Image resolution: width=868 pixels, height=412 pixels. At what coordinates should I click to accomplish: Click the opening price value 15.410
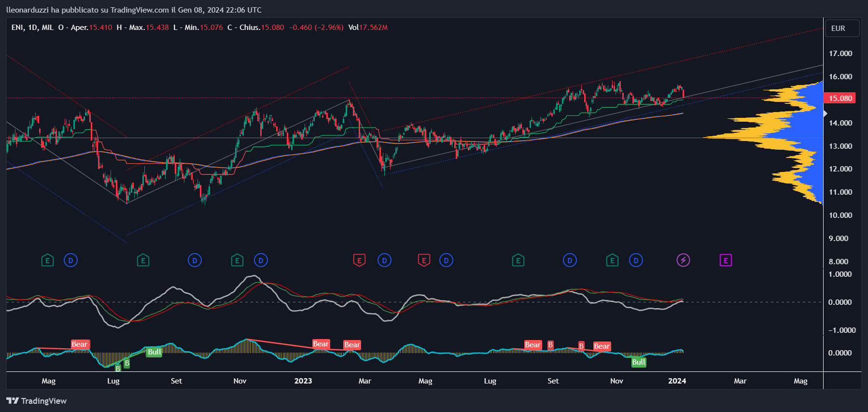coord(100,28)
